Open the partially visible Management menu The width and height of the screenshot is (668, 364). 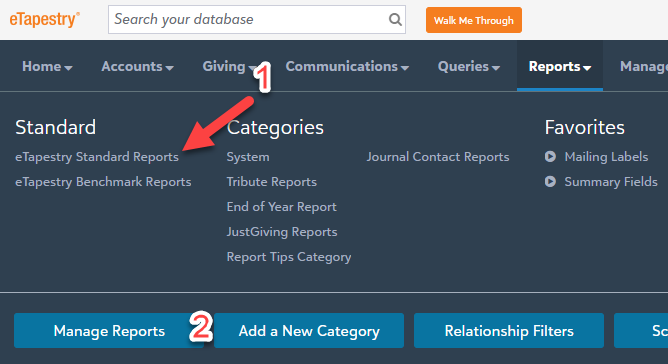pyautogui.click(x=644, y=66)
